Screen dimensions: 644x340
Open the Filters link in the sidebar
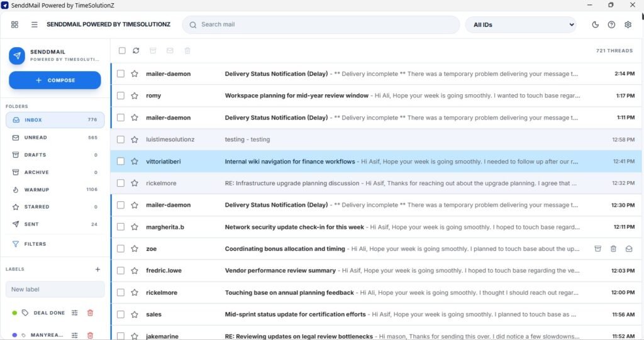pyautogui.click(x=36, y=244)
